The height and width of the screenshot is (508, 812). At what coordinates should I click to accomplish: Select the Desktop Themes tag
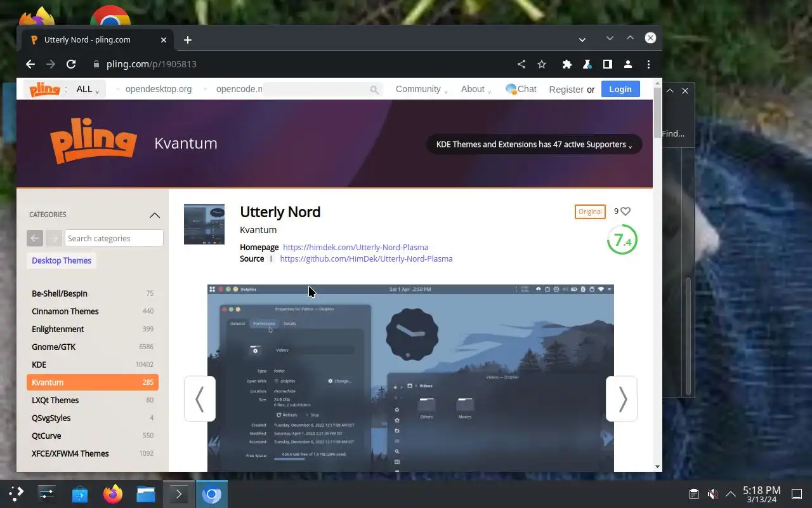pos(62,260)
